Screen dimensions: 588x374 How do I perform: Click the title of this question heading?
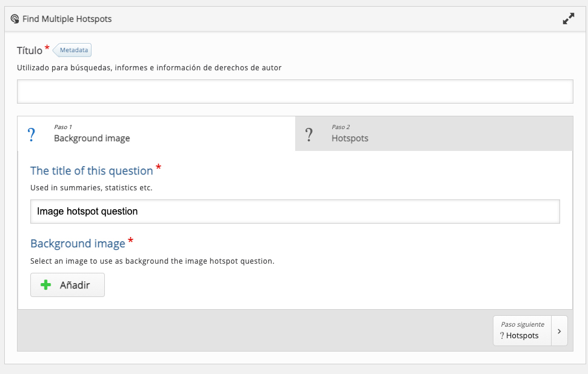[92, 171]
